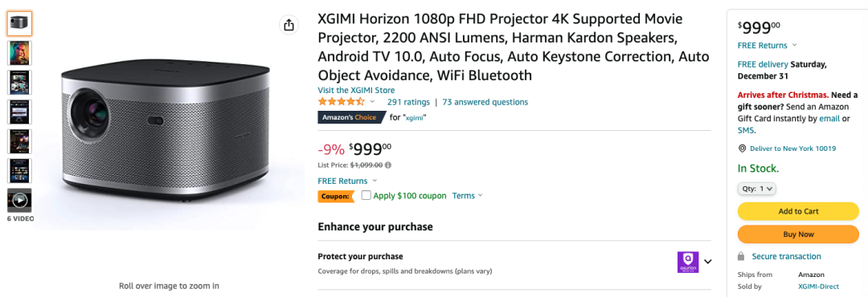Open the 73 answered questions link

coord(485,102)
